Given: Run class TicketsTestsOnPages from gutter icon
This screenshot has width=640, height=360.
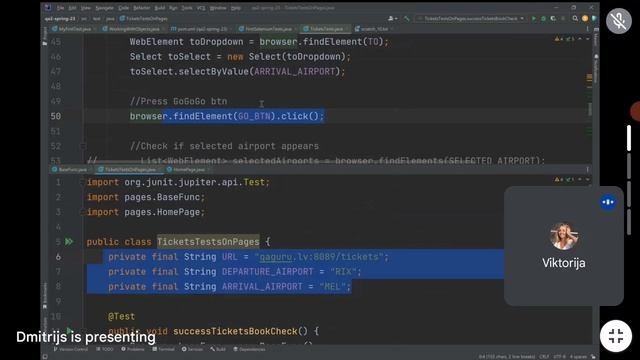Looking at the screenshot, I should (x=69, y=242).
